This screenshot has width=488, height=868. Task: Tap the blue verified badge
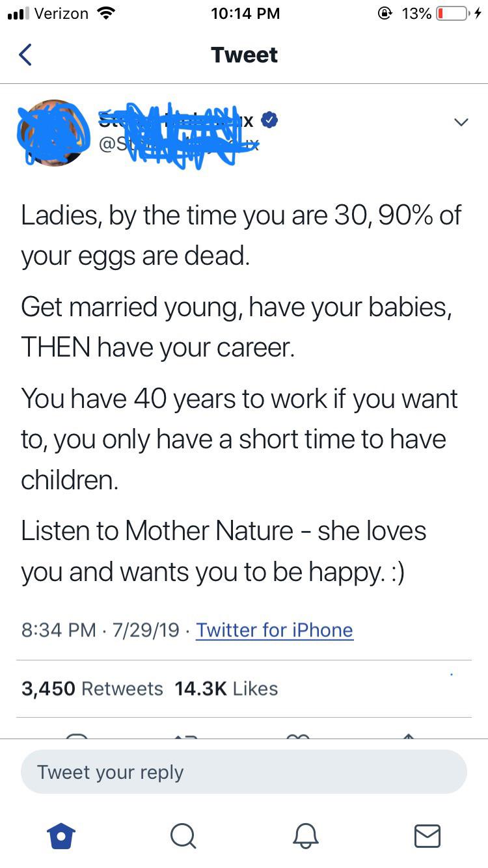coord(270,120)
